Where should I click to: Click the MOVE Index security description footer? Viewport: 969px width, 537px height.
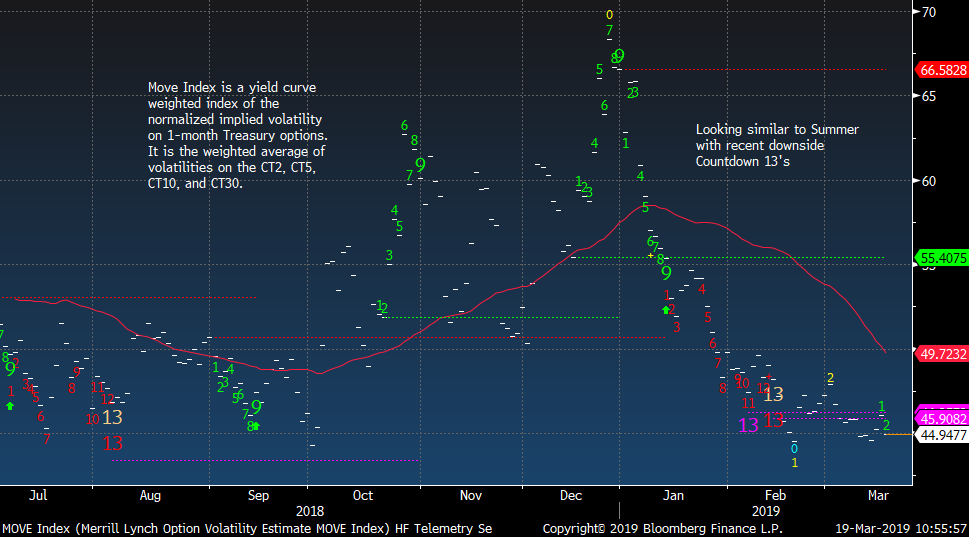click(x=247, y=528)
